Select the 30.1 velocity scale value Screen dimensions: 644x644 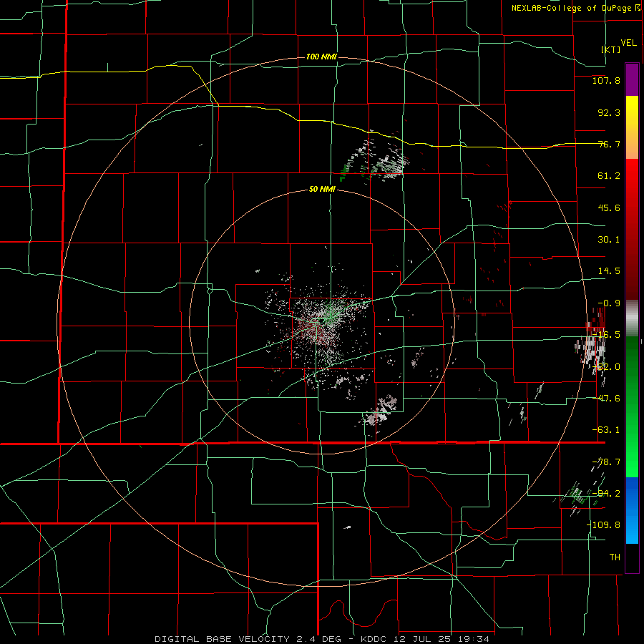(609, 240)
